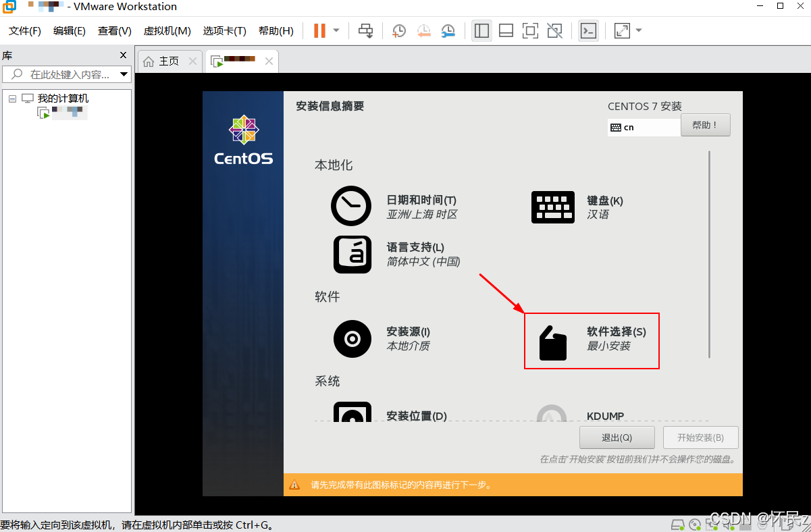
Task: Click the 系统 section heading
Action: [x=328, y=381]
